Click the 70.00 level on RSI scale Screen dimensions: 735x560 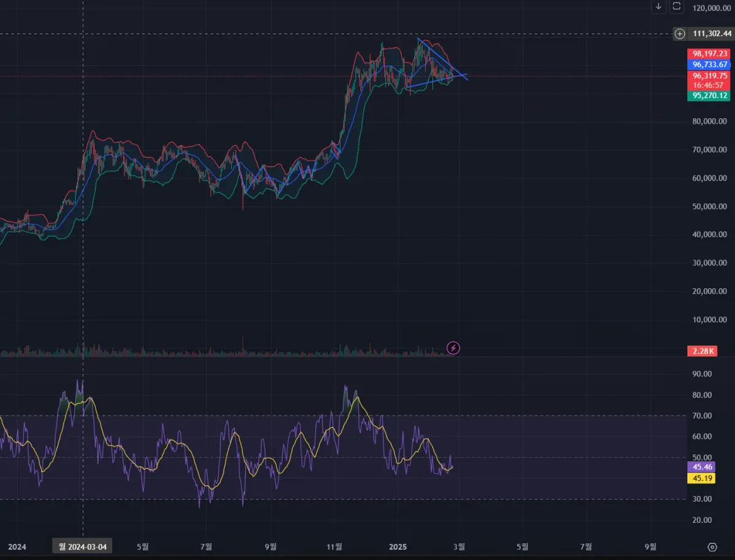coord(703,416)
